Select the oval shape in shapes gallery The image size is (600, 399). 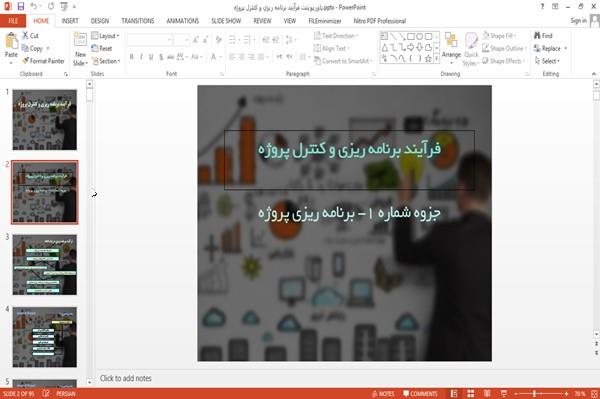pos(420,36)
